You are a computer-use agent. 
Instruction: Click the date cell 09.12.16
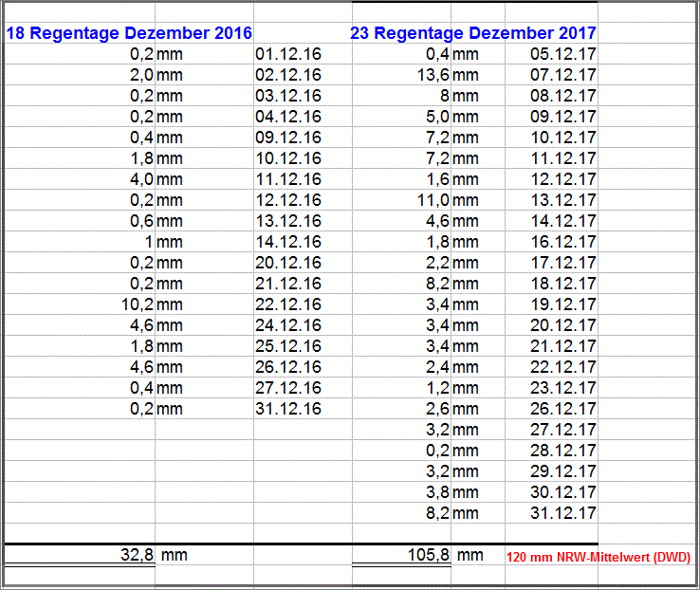pyautogui.click(x=288, y=138)
